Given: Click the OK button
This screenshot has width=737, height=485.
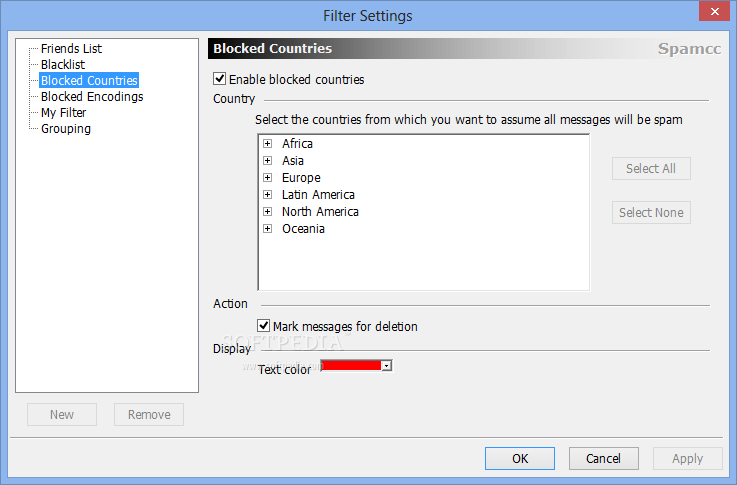Looking at the screenshot, I should point(520,458).
